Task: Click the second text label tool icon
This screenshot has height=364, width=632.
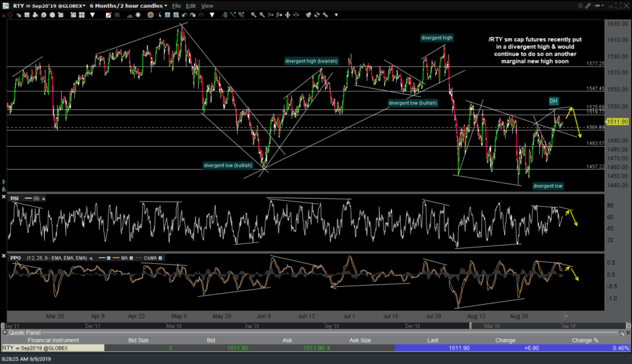Action: click(176, 15)
